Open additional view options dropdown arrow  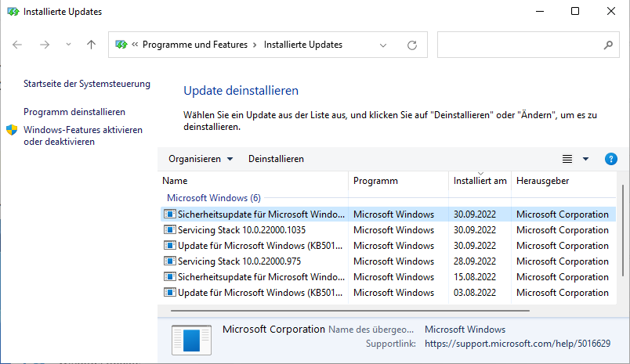pos(585,159)
